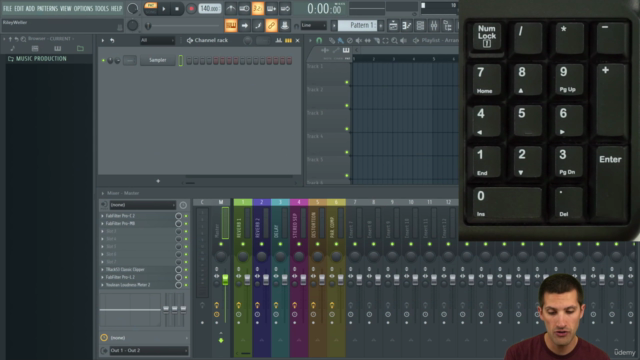Open the 'Out 1 - Out 2' output dropdown
This screenshot has width=640, height=360.
point(149,351)
